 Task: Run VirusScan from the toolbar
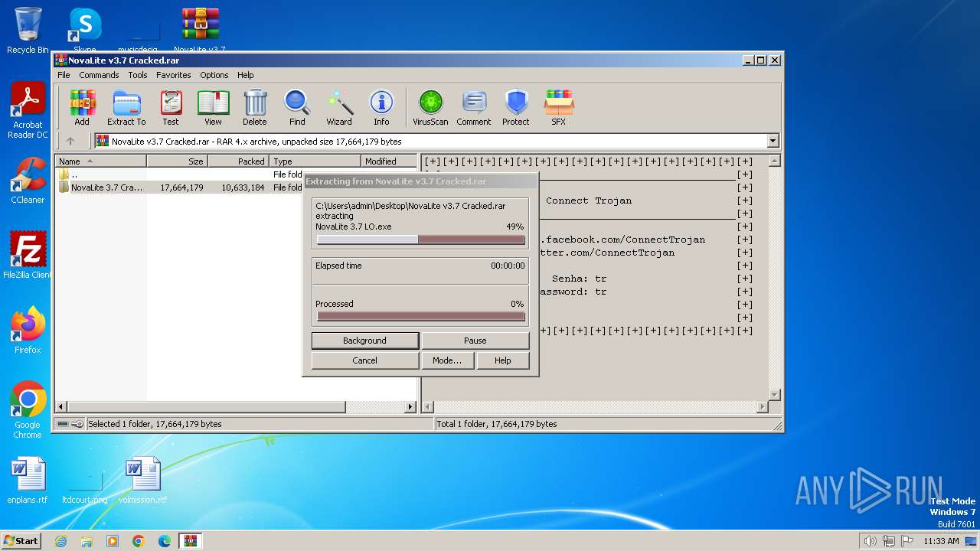pos(430,107)
